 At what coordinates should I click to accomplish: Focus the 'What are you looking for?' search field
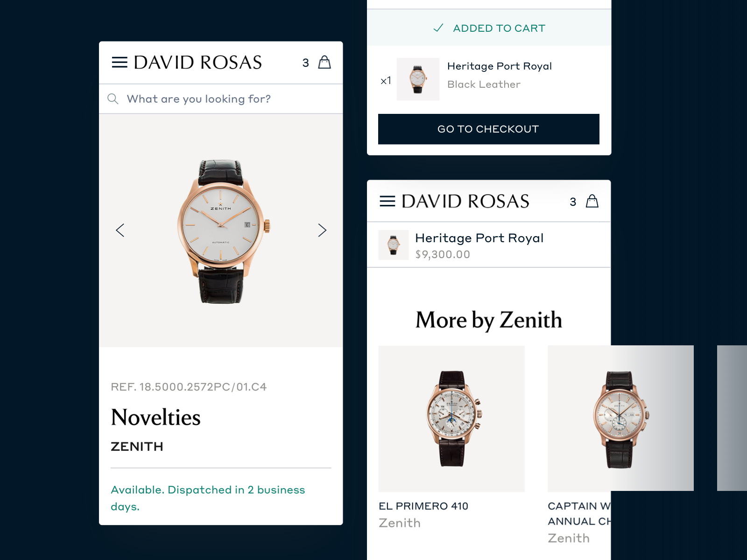[x=221, y=99]
